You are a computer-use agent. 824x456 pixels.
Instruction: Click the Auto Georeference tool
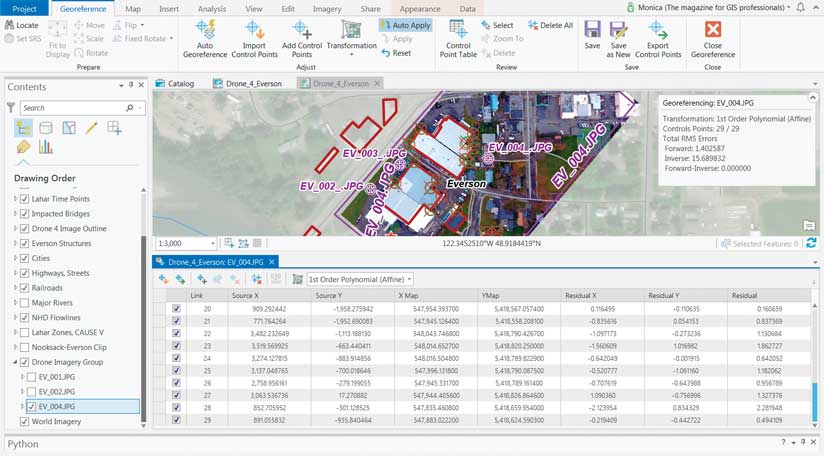205,38
